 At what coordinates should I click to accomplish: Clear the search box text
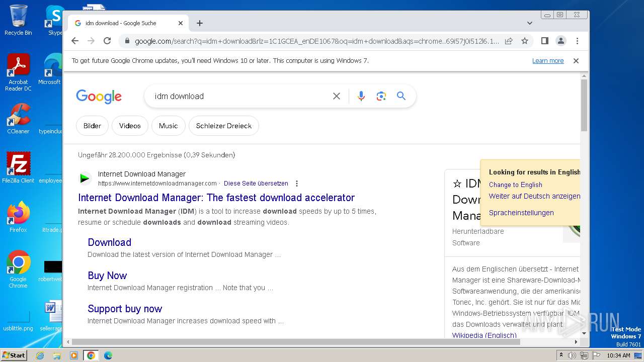337,96
